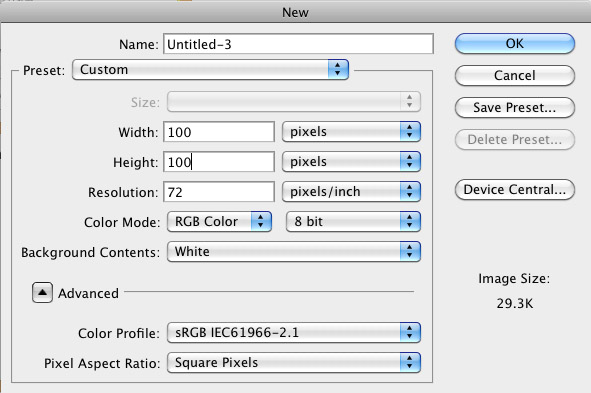
Task: Click the Preset dropdown arrow stepper icon
Action: [x=338, y=70]
